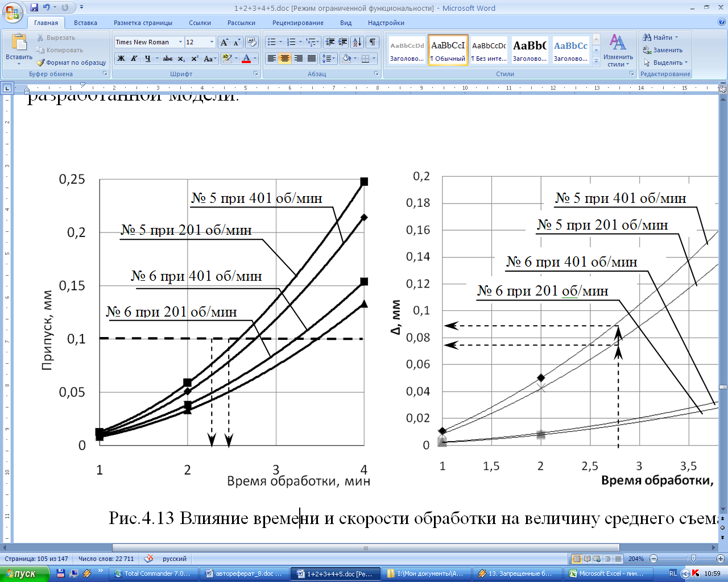Open the Рецензирование ribbon tab

point(297,23)
